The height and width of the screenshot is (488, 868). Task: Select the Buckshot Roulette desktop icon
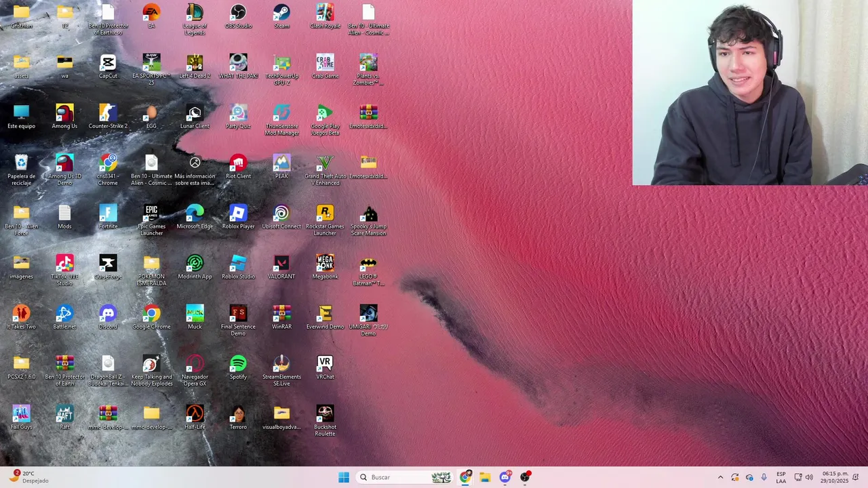(x=325, y=421)
